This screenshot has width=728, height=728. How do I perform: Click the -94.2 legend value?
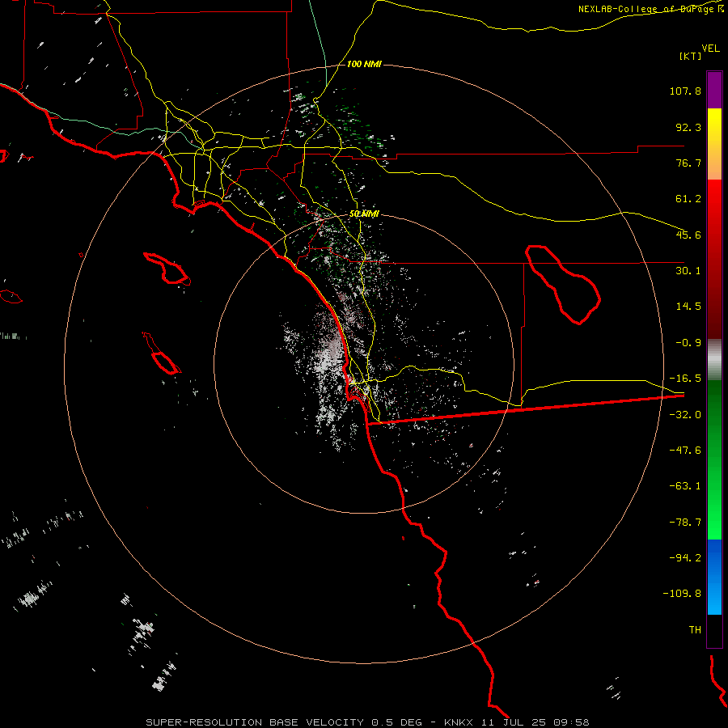(685, 558)
